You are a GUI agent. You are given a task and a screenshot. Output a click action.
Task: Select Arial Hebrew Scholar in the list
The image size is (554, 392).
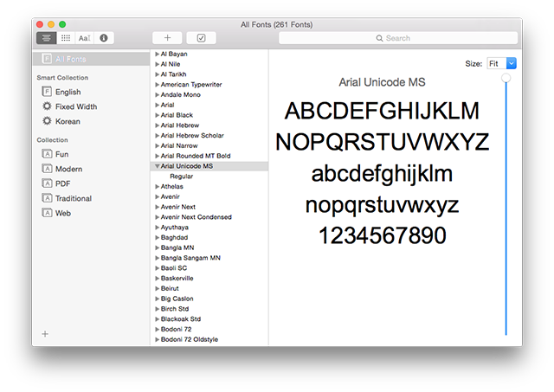tap(209, 136)
